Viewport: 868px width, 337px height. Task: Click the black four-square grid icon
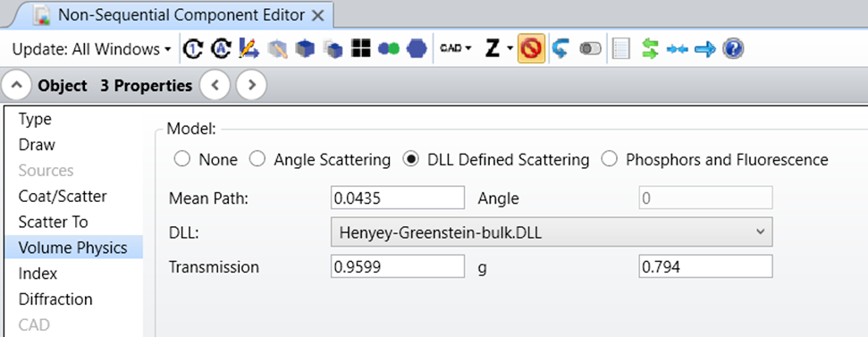[361, 48]
